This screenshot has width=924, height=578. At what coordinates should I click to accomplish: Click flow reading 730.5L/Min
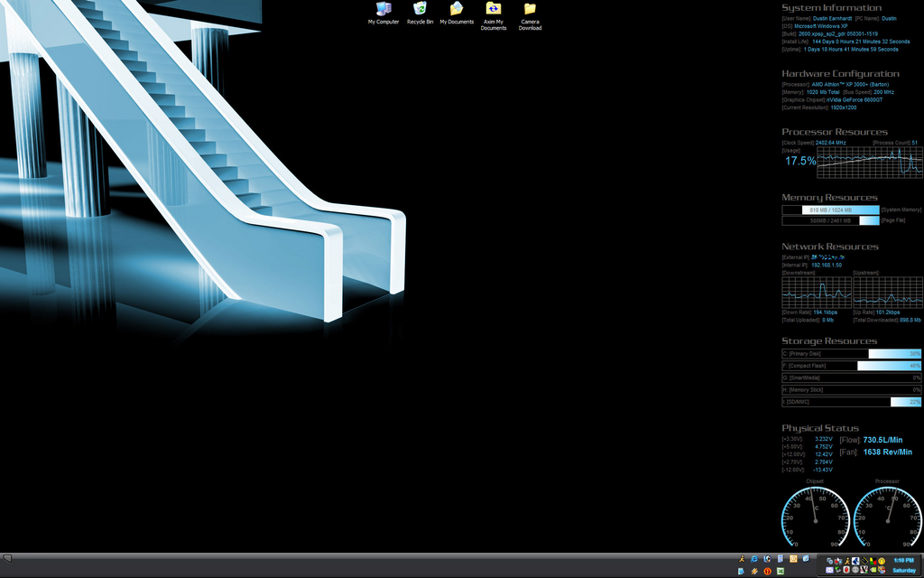click(x=882, y=440)
